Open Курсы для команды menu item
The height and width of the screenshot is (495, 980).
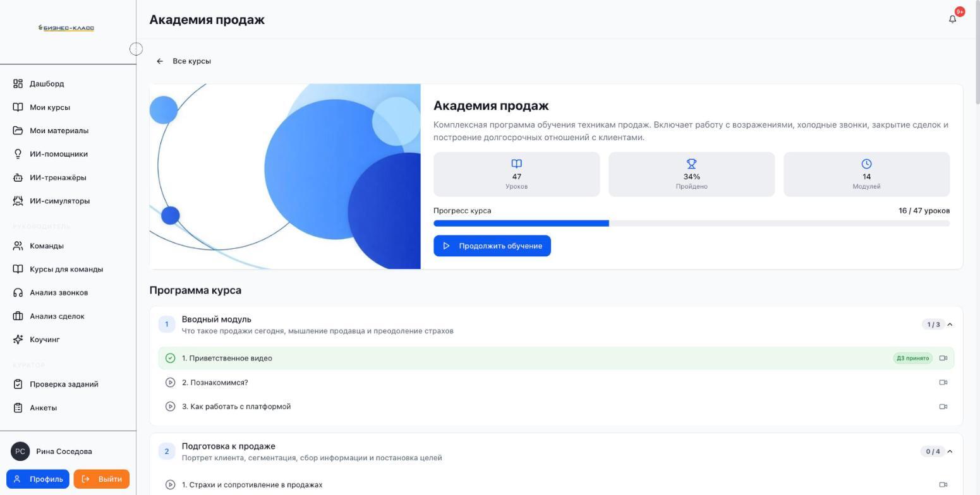coord(68,269)
